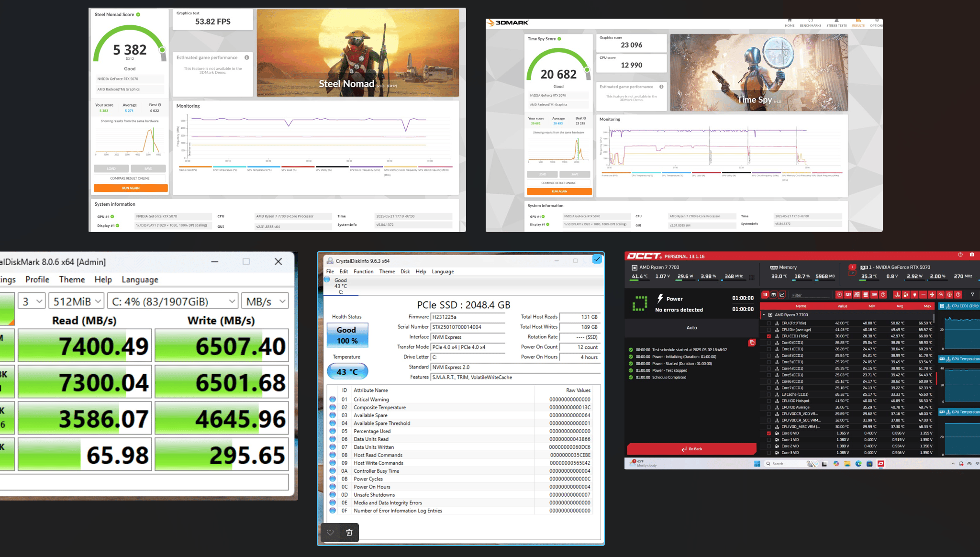Screen dimensions: 980x557
Task: Toggle OCCT voltage type filter icon
Action: 906,295
